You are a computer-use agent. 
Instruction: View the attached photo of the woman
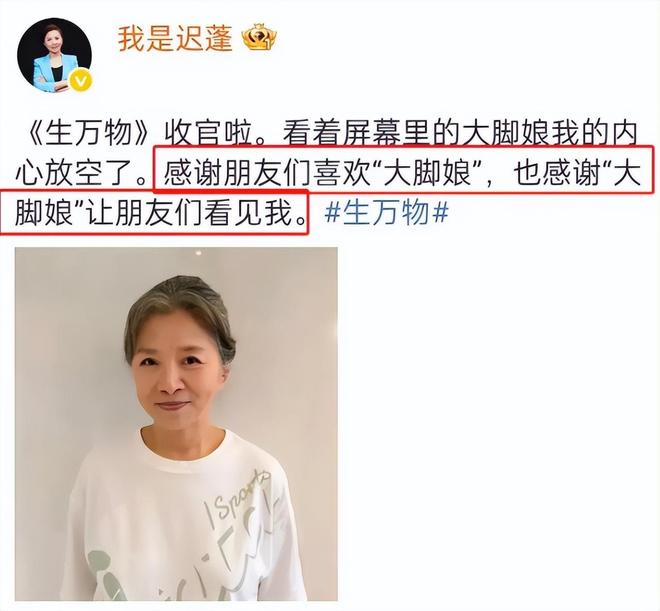click(x=176, y=424)
